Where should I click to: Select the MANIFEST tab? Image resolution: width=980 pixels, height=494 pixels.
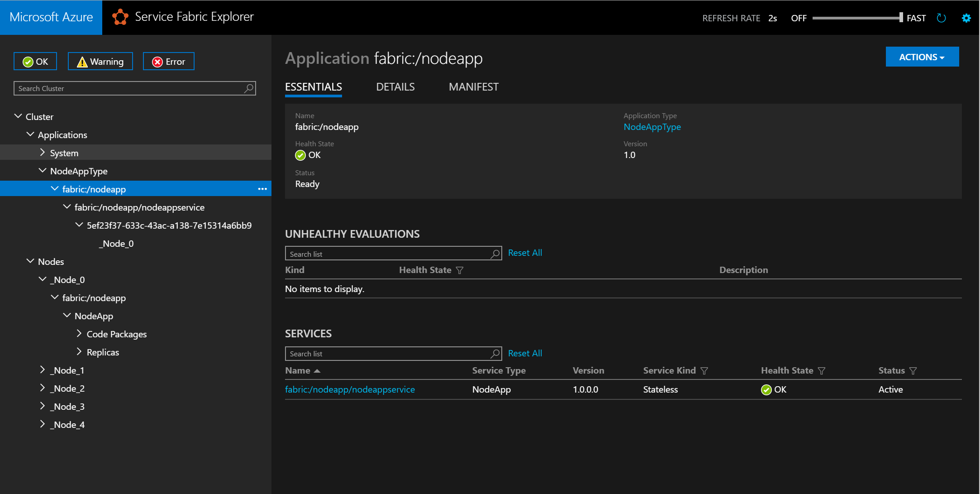pos(473,87)
